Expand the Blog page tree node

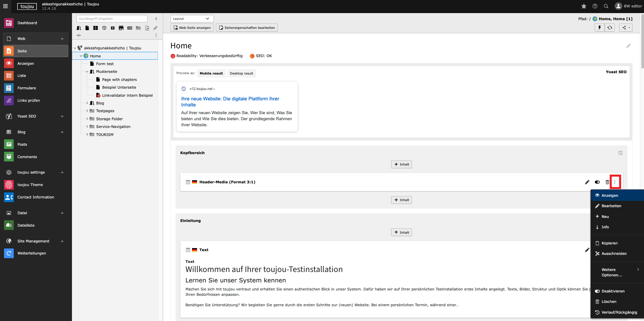pos(87,103)
